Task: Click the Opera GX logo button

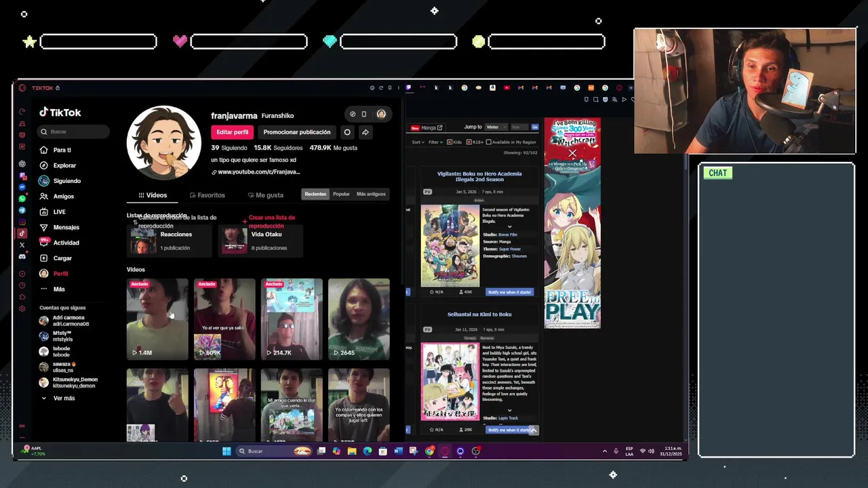Action: [x=22, y=87]
